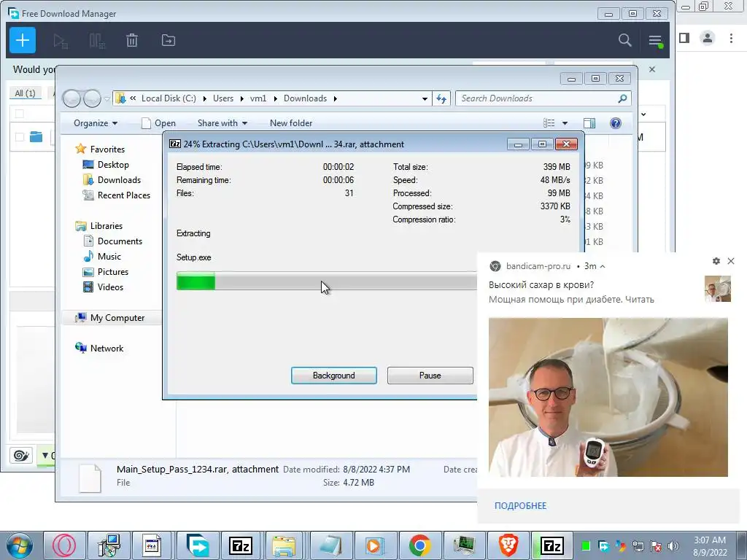
Task: Click the start downloads play icon
Action: (61, 41)
